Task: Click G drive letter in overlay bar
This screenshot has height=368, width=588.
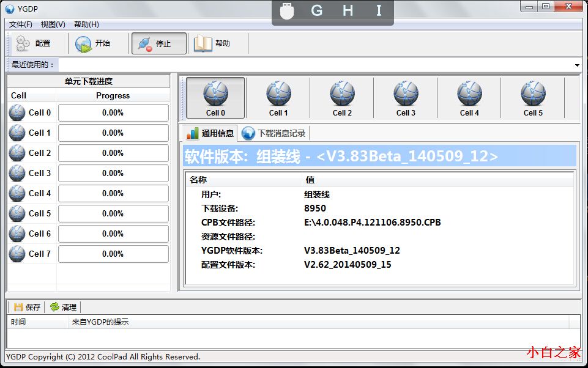Action: pos(317,10)
